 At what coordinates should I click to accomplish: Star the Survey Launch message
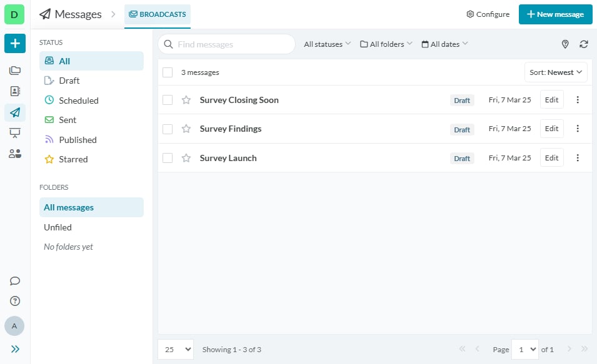coord(186,158)
